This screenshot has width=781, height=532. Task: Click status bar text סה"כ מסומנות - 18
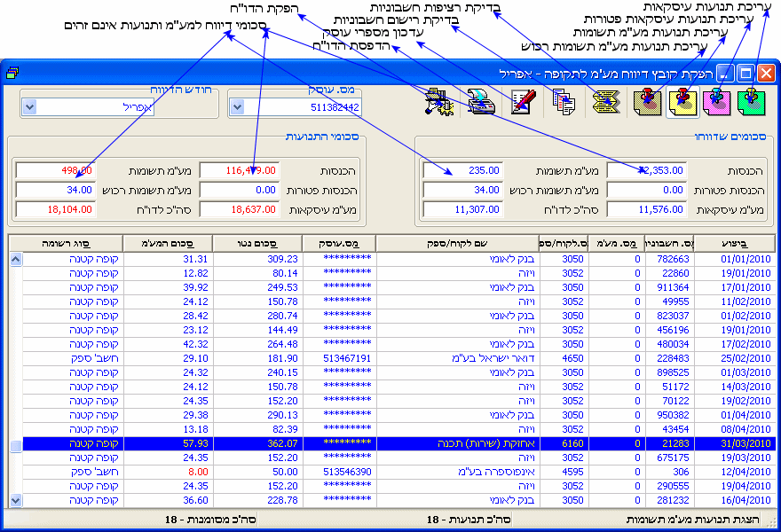pos(210,520)
